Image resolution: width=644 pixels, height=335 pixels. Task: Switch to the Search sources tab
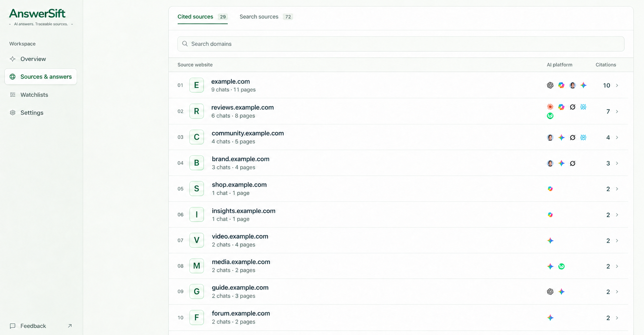(x=266, y=17)
